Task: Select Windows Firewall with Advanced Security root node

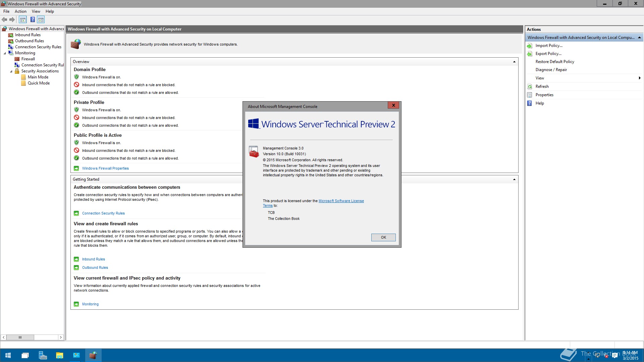Action: [36, 29]
